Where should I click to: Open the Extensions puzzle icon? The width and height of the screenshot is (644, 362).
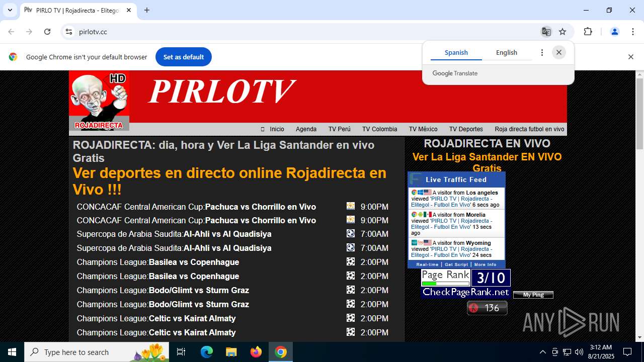[588, 32]
